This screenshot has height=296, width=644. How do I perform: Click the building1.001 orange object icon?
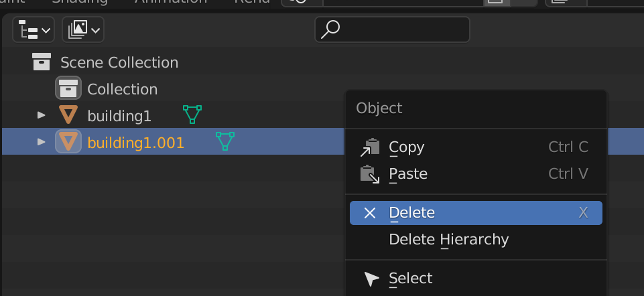tap(68, 141)
